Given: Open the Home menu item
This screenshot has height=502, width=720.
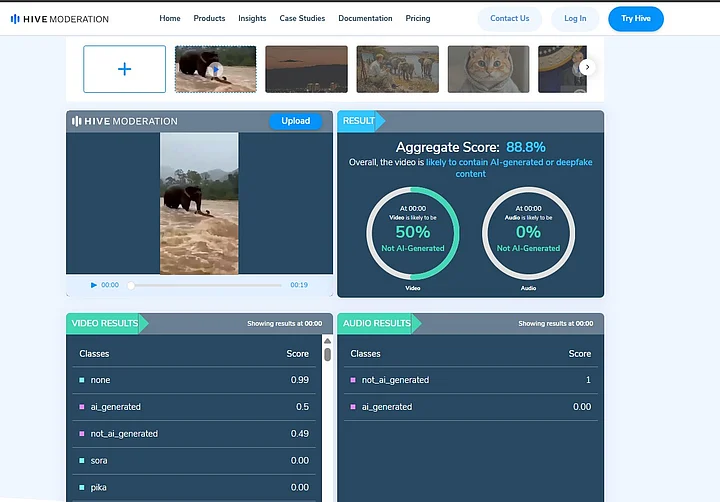Looking at the screenshot, I should tap(170, 18).
